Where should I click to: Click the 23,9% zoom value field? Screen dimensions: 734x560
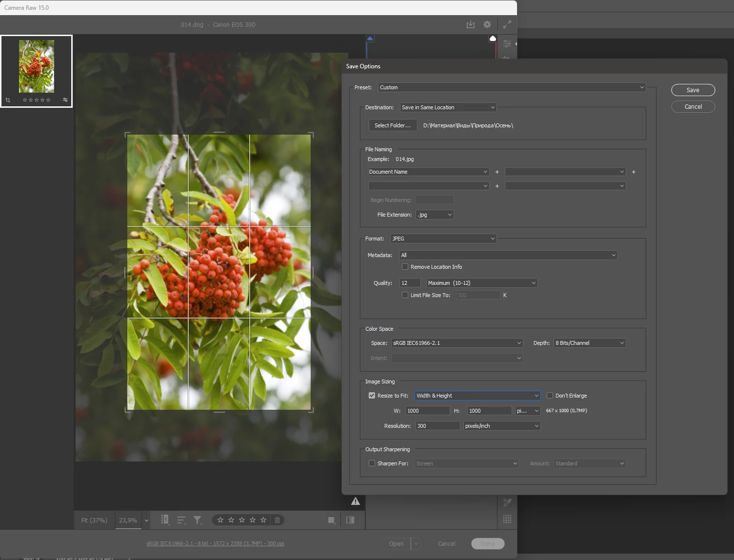(x=128, y=520)
